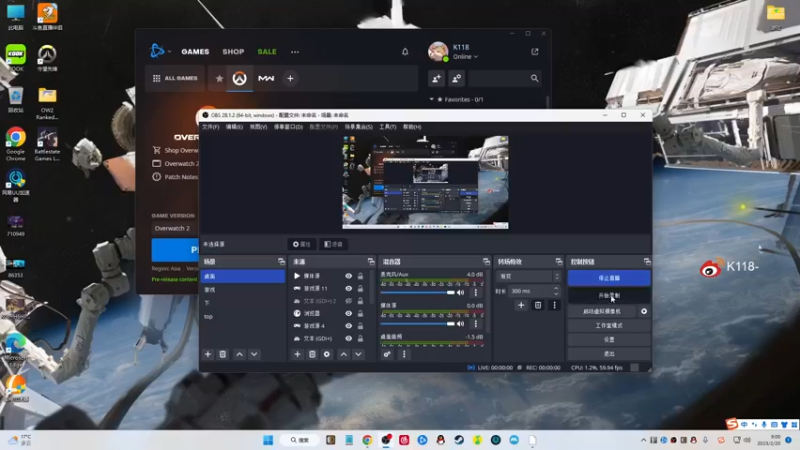The image size is (800, 450).
Task: Mute microphone/Aux in audio mixer
Action: coord(461,292)
